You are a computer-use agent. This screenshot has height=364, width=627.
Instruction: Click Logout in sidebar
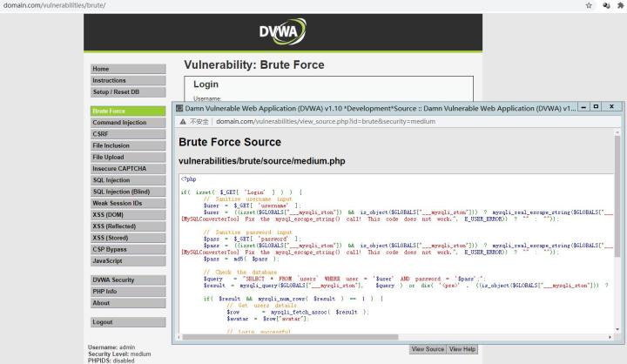tap(128, 322)
